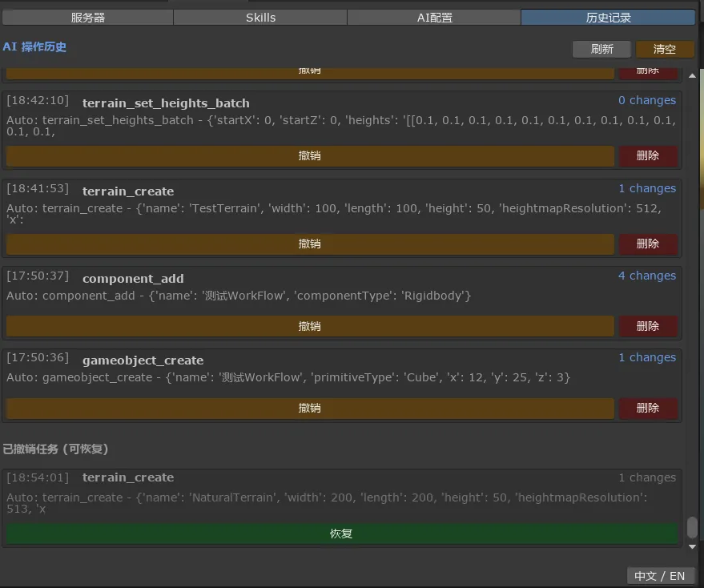Screen dimensions: 704x588
Task: Undo the TestTerrain terrain_create operation
Action: tap(310, 244)
